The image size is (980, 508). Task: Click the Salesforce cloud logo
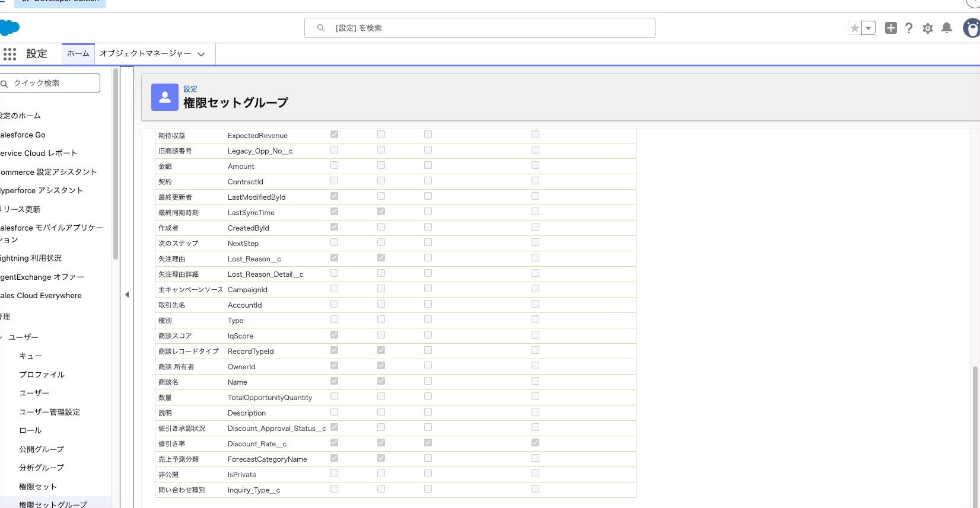coord(9,27)
